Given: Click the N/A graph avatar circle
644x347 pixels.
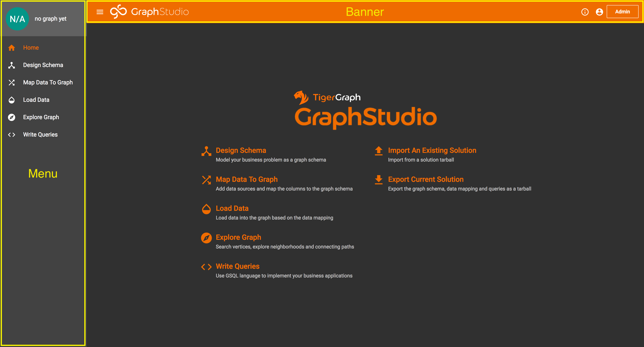Looking at the screenshot, I should click(17, 19).
